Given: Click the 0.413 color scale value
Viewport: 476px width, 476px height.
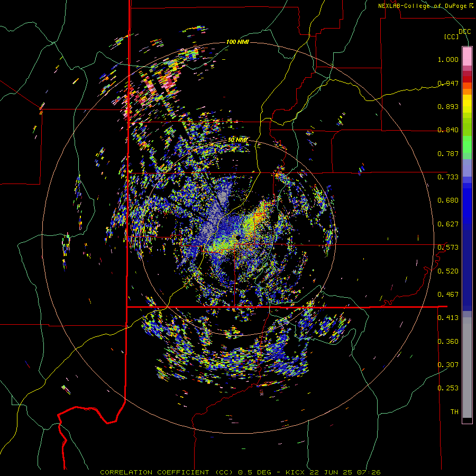Looking at the screenshot, I should click(448, 318).
